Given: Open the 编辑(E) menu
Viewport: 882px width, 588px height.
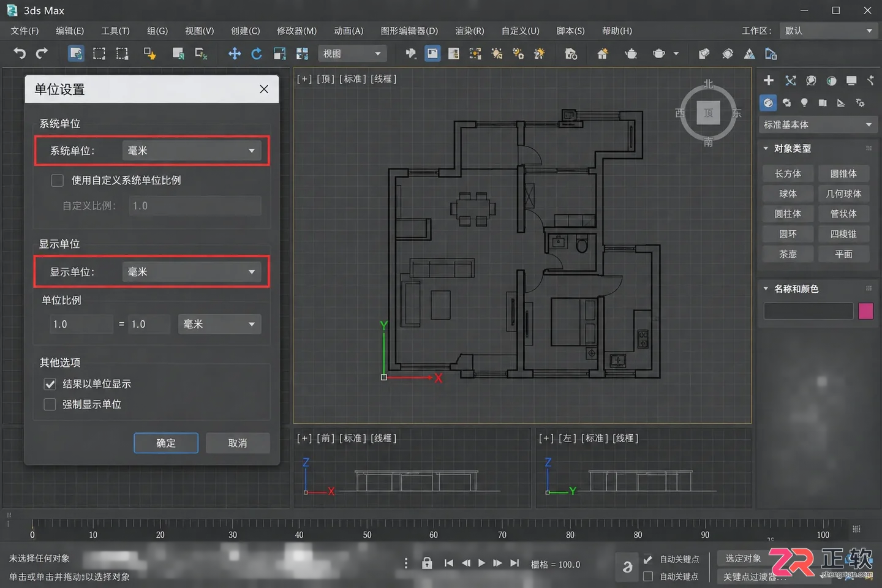Looking at the screenshot, I should click(69, 31).
